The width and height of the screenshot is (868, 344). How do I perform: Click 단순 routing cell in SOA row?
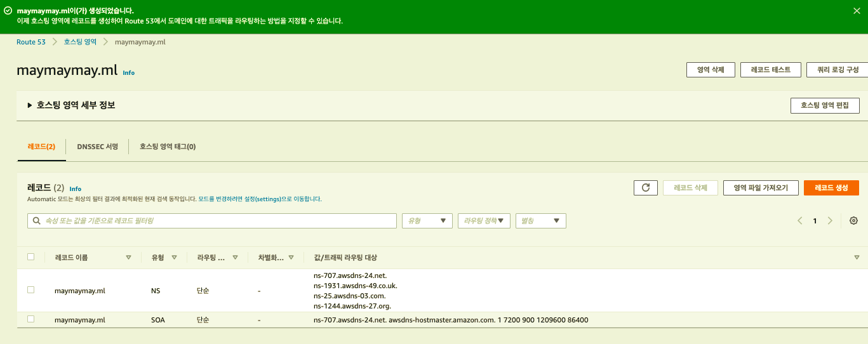pos(203,320)
